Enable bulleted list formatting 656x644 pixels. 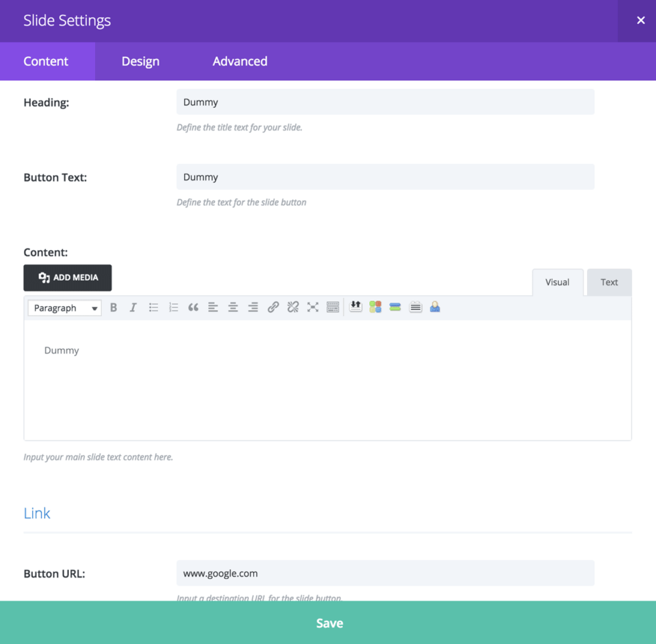pyautogui.click(x=153, y=307)
